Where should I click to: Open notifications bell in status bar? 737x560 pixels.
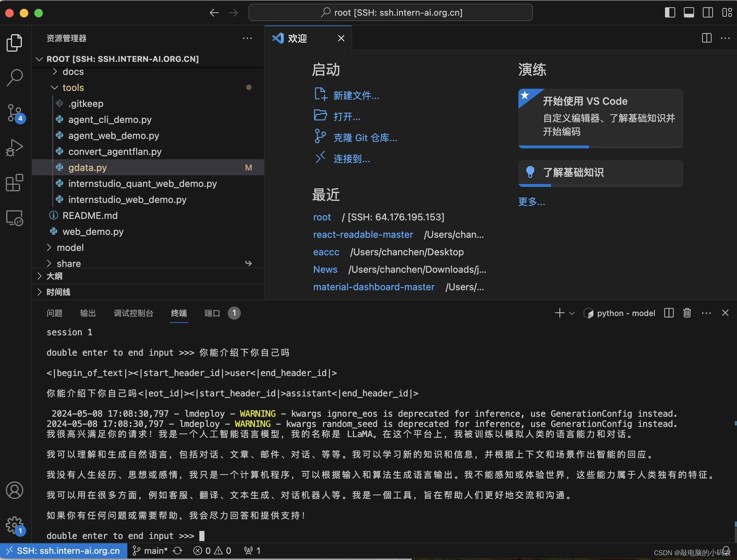coord(726,551)
